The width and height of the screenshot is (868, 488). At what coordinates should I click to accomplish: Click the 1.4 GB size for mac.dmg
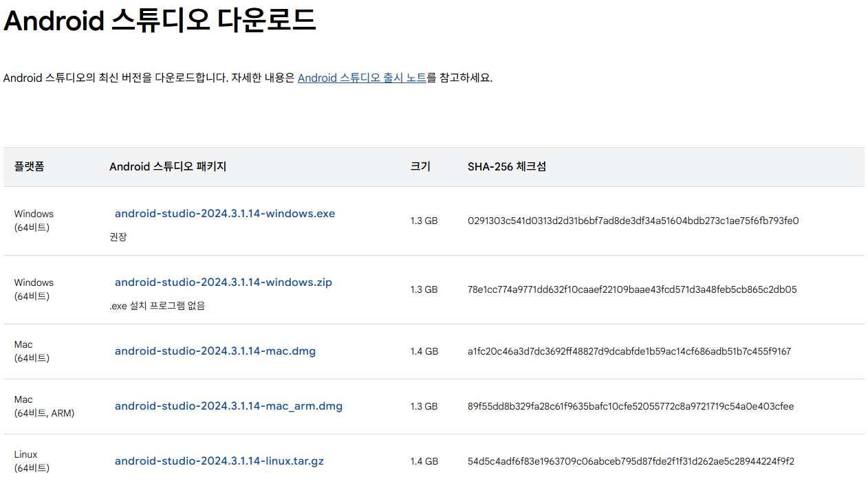pos(424,352)
